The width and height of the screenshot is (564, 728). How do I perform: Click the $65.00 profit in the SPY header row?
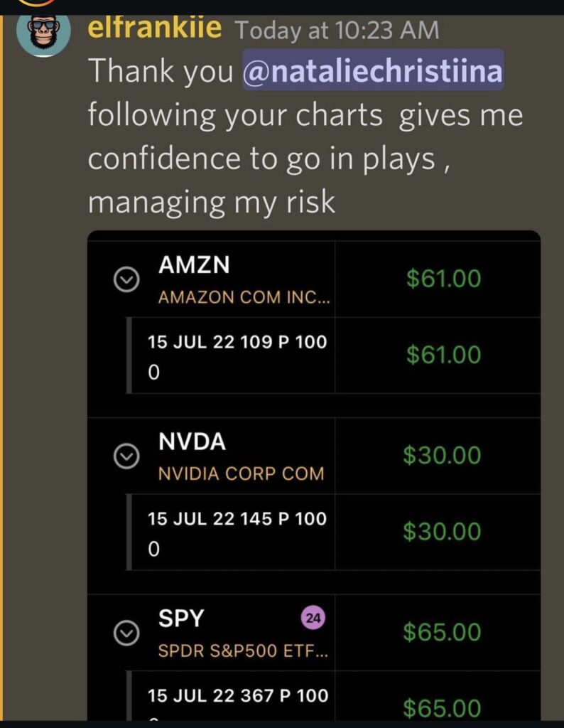(x=442, y=631)
